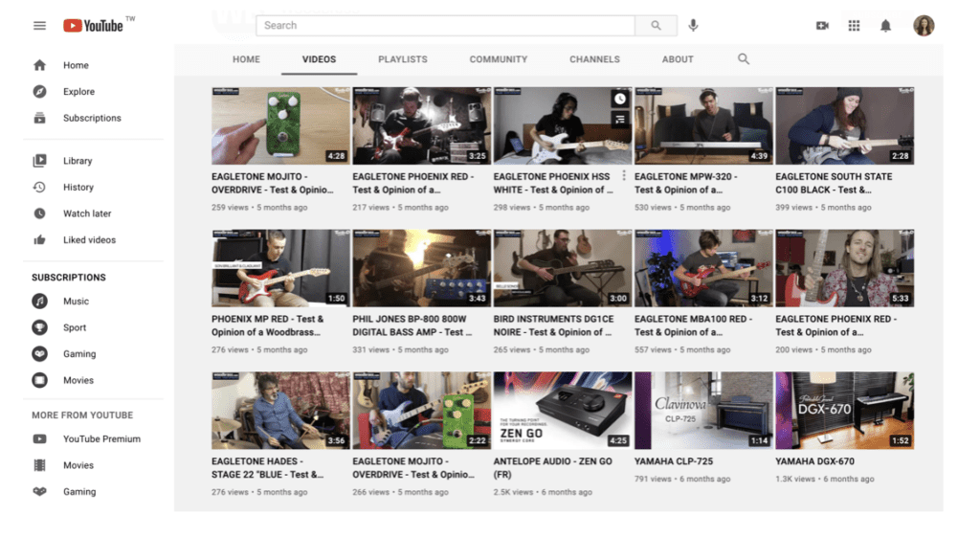Viewport: 980px width, 538px height.
Task: Play Eagletone MPW-320 video thumbnail
Action: (x=703, y=125)
